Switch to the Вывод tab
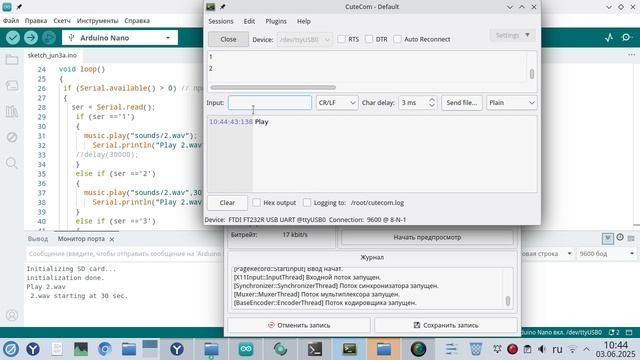The height and width of the screenshot is (360, 640). [38, 239]
